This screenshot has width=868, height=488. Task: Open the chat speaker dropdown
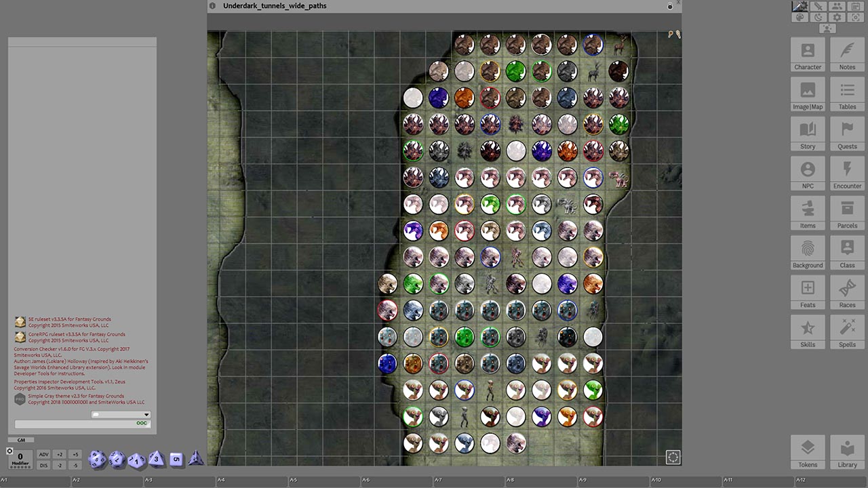pos(121,414)
